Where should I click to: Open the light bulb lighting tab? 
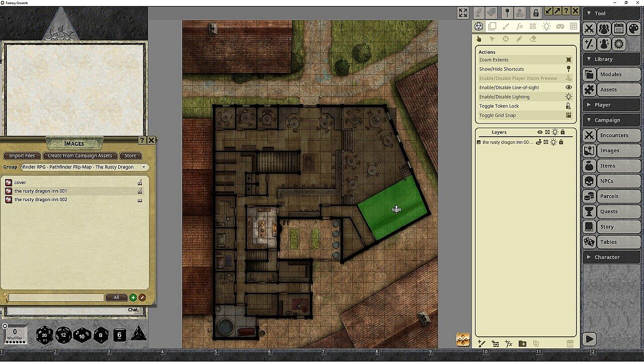click(x=546, y=26)
